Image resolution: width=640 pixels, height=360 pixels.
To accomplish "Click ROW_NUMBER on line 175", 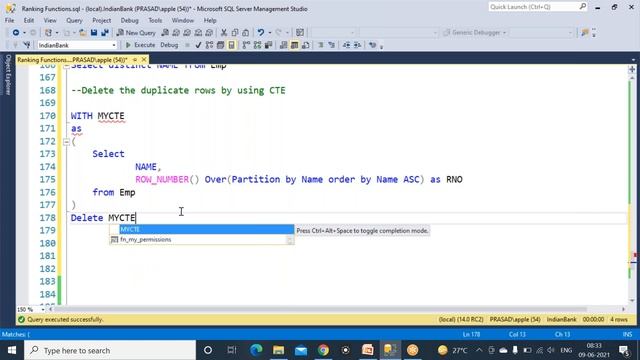I will coord(162,180).
